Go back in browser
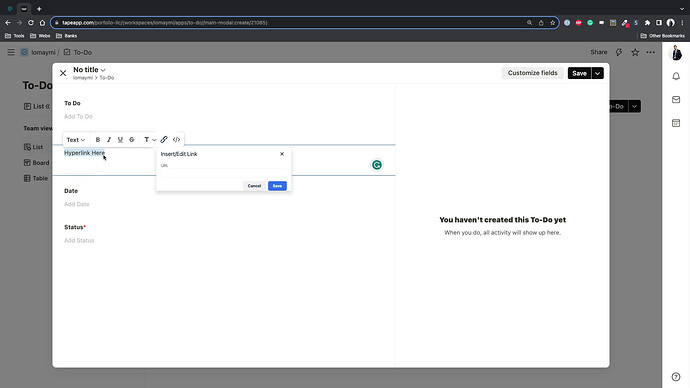 [8, 22]
